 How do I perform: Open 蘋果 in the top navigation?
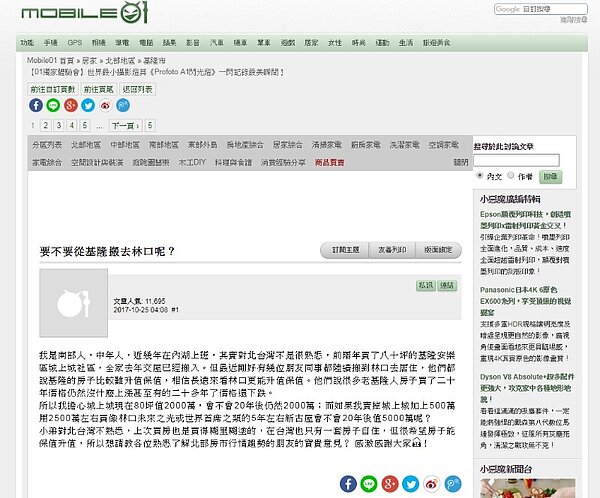(170, 42)
